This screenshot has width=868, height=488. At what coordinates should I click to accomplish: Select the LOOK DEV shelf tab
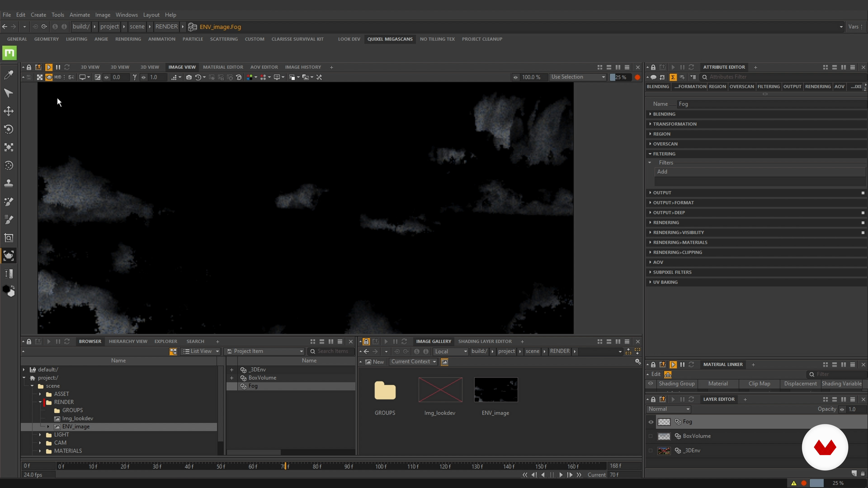(349, 39)
